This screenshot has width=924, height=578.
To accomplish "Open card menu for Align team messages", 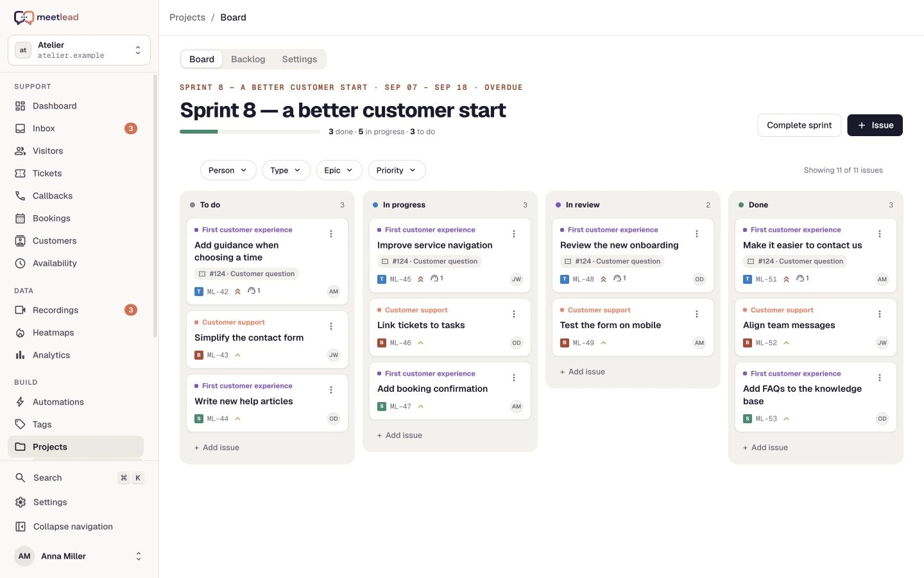I will tap(880, 314).
